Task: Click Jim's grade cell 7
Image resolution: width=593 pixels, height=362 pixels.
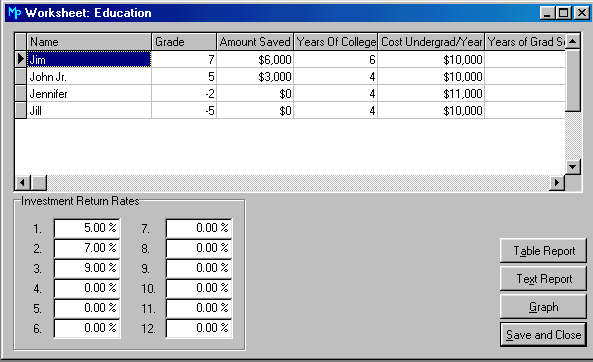Action: coord(184,59)
